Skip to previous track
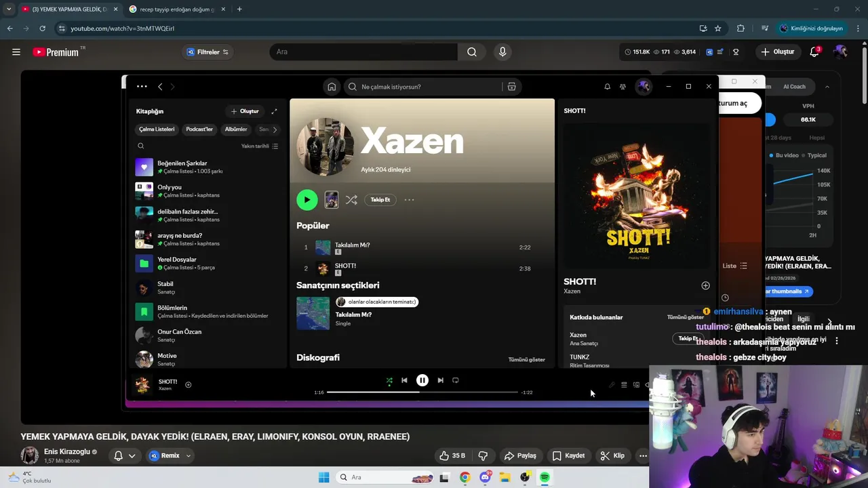Viewport: 868px width, 488px height. click(404, 380)
